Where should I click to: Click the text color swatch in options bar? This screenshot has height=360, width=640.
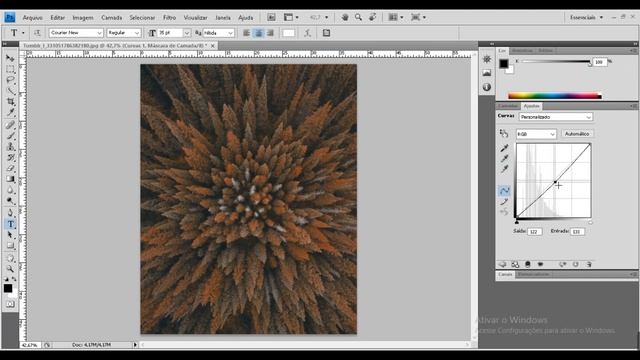(x=289, y=33)
